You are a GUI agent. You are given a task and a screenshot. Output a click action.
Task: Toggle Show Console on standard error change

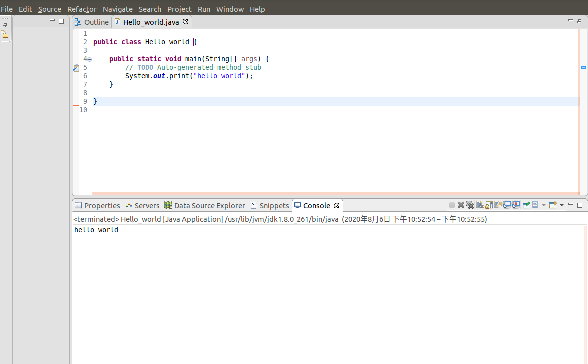point(516,205)
